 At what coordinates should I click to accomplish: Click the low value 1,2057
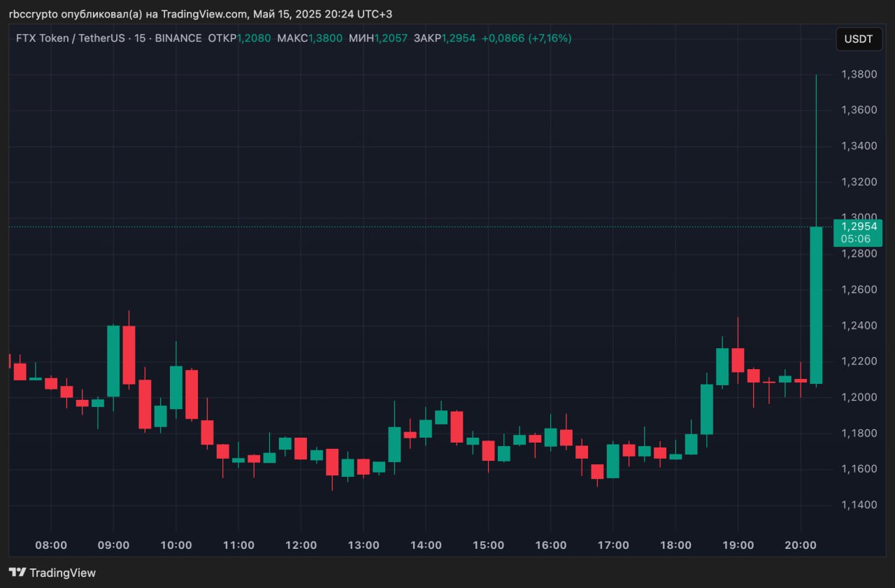(391, 38)
